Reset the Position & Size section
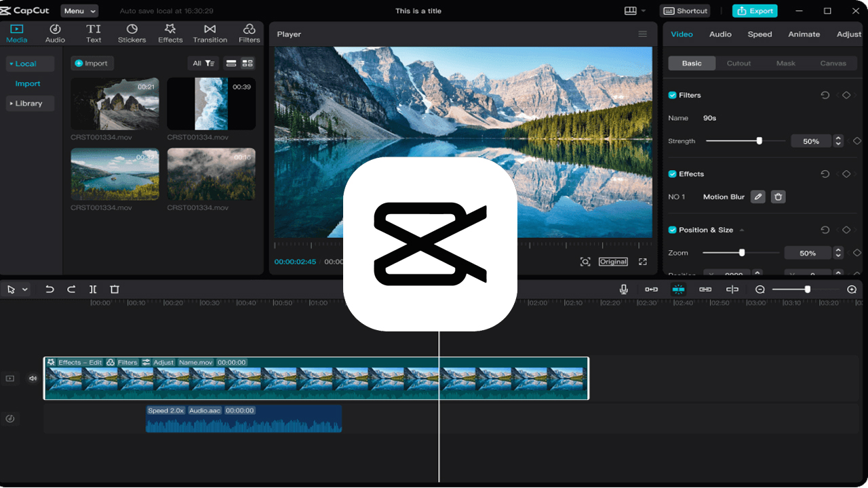868x488 pixels. (825, 230)
